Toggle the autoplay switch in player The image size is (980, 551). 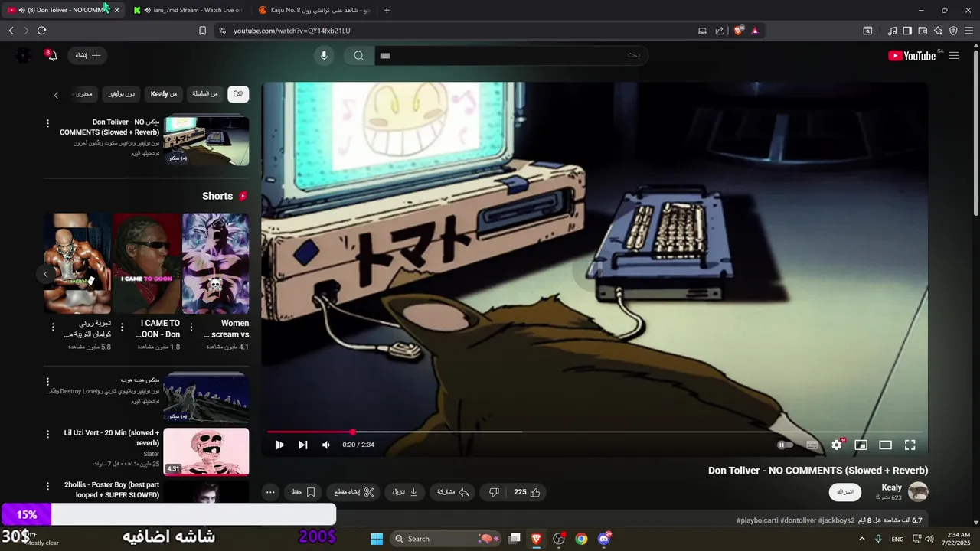[x=785, y=445]
